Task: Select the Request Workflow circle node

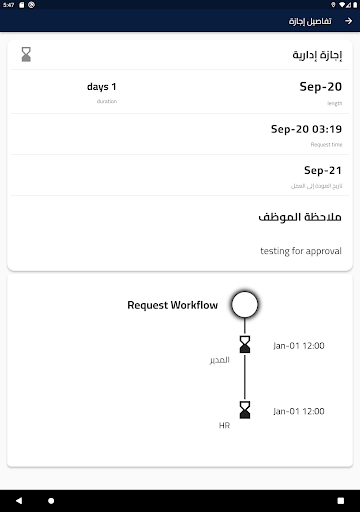Action: (245, 304)
